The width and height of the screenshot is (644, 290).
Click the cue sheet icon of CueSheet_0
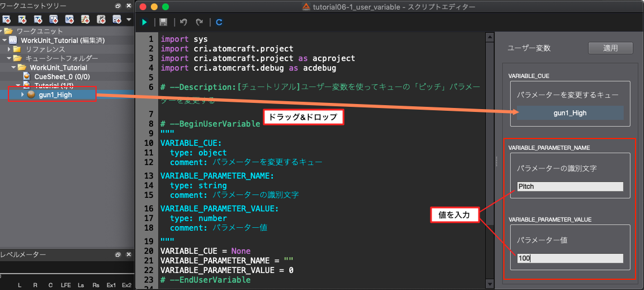coord(27,76)
